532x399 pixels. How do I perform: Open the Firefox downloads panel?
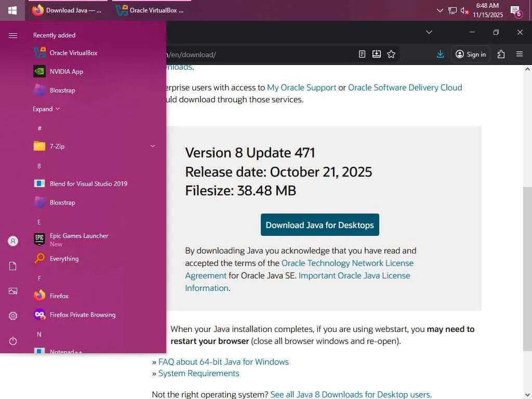coord(440,54)
